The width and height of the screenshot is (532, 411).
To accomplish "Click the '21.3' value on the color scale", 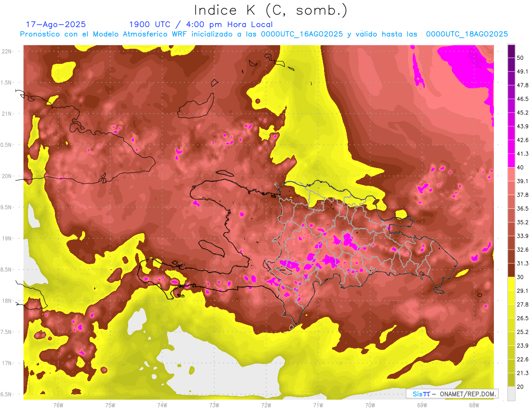I will pos(523,373).
